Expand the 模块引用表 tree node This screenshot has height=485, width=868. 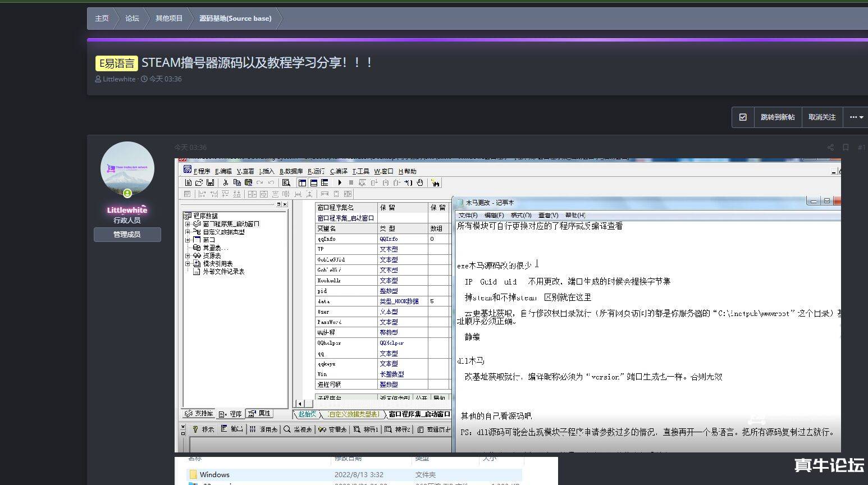tap(188, 263)
